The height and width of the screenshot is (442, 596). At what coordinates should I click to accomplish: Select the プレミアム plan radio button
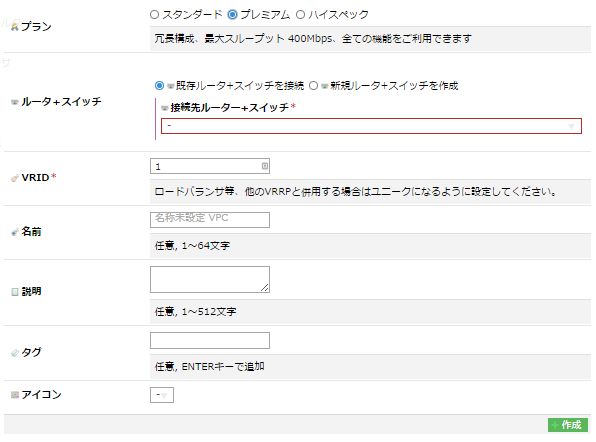232,15
